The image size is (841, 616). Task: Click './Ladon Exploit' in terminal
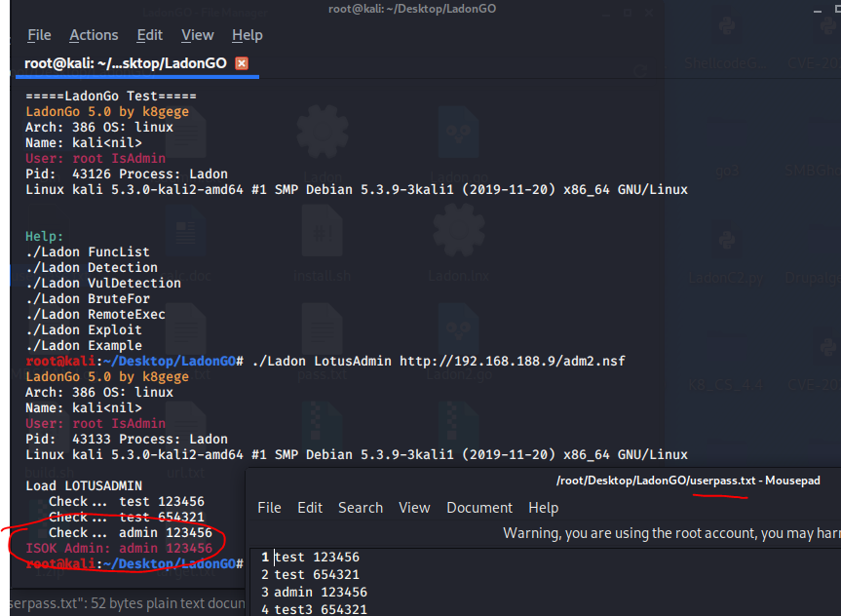click(84, 330)
